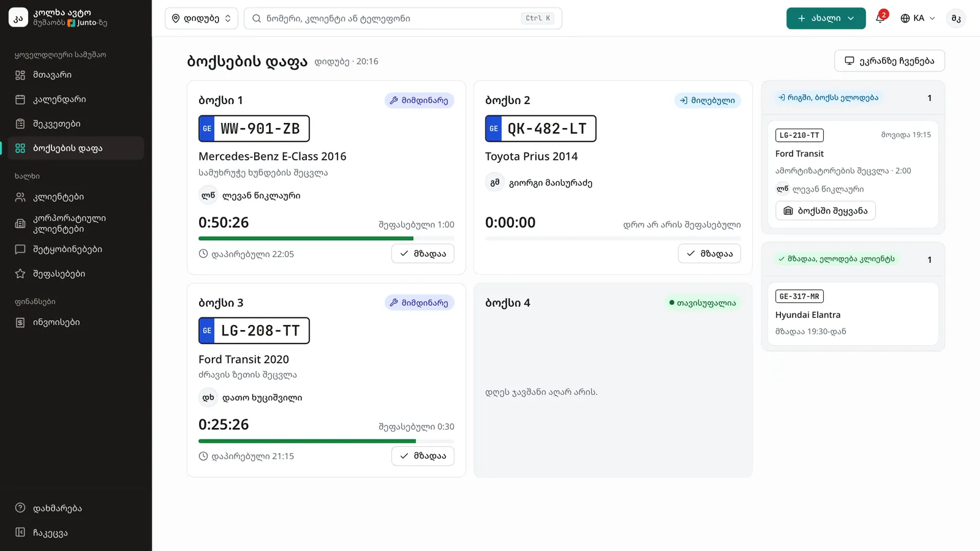Click the შეფასებები star icon
The image size is (980, 551).
pyautogui.click(x=20, y=274)
